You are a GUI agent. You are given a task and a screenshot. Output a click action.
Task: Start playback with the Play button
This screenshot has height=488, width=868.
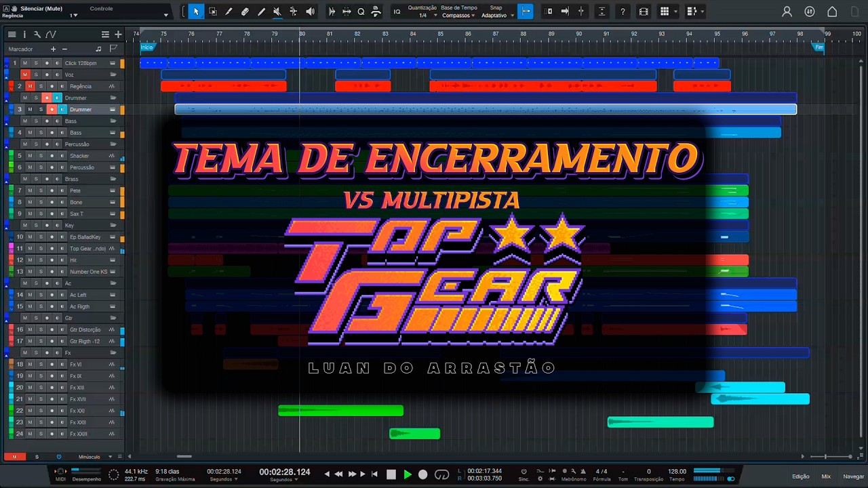tap(408, 474)
